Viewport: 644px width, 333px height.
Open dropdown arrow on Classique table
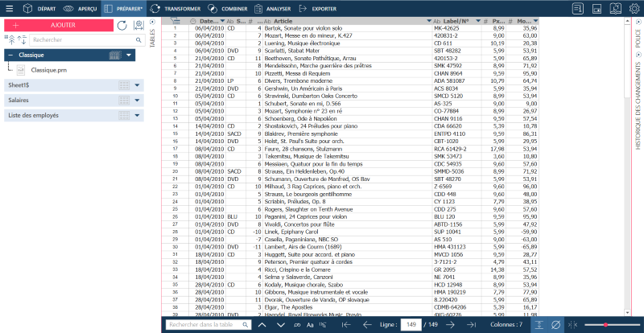(129, 55)
